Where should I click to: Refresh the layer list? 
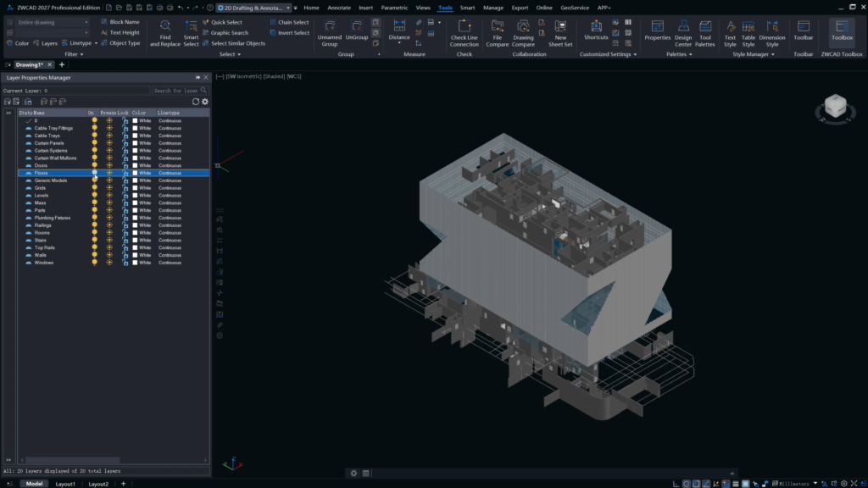point(196,102)
